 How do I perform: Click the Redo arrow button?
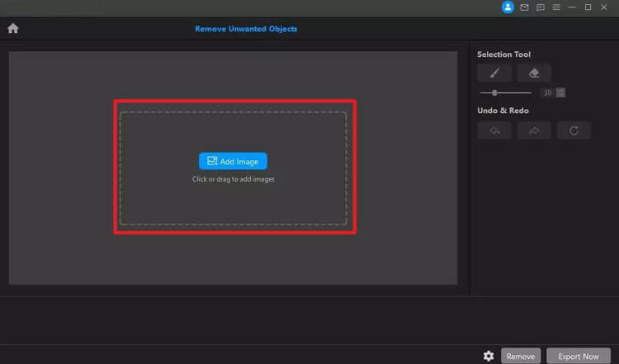[534, 130]
